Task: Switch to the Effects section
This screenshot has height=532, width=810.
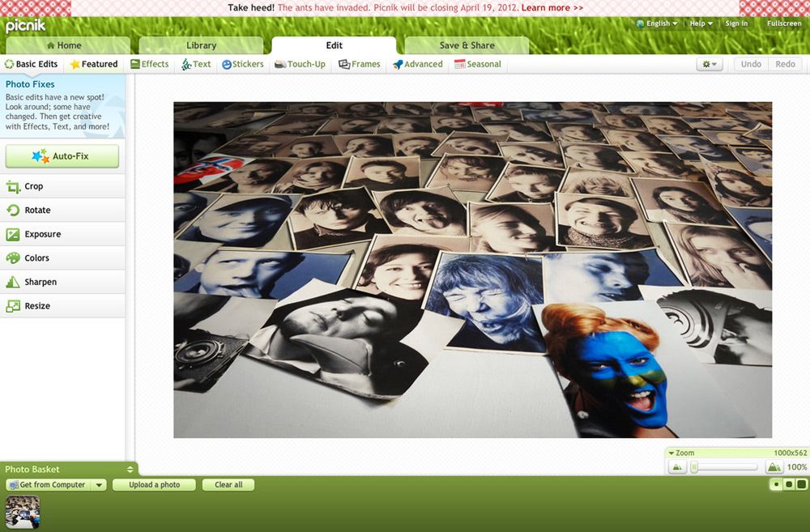Action: click(x=150, y=64)
